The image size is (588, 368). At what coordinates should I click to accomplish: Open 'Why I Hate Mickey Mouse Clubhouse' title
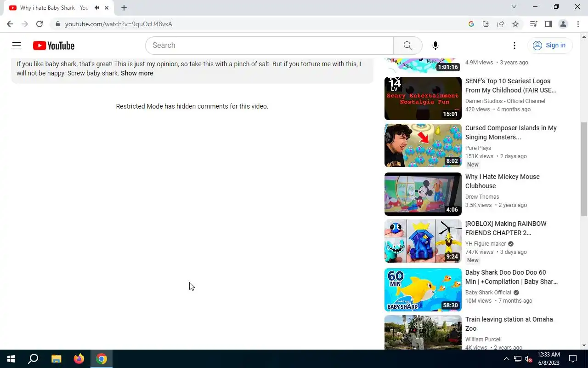(503, 181)
